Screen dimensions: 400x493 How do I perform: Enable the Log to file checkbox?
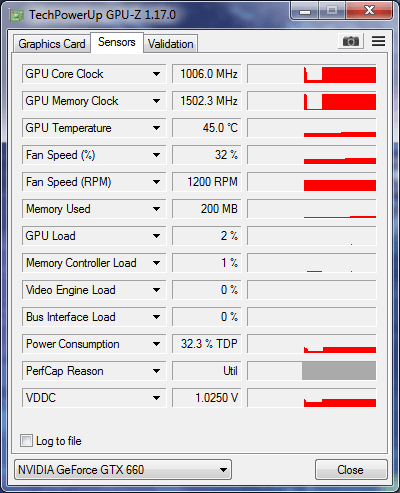tap(26, 440)
